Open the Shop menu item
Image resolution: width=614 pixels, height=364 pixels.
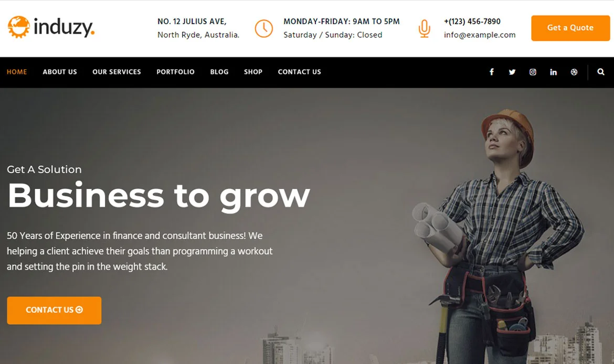pyautogui.click(x=253, y=72)
